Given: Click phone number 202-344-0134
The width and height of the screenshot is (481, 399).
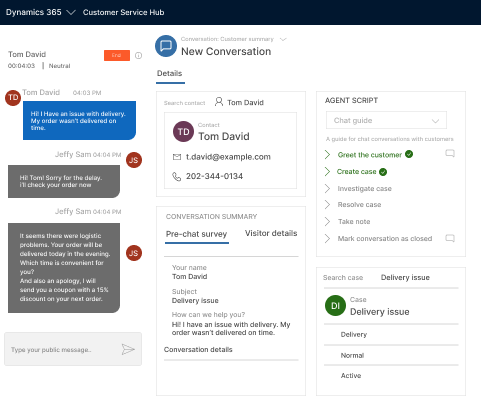Looking at the screenshot, I should [214, 176].
